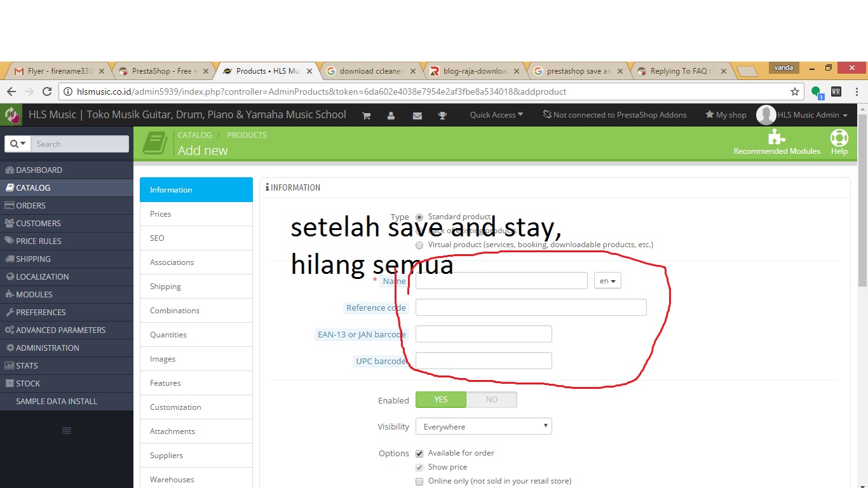Open the Sample Data Install link
The width and height of the screenshot is (868, 488).
[x=67, y=401]
